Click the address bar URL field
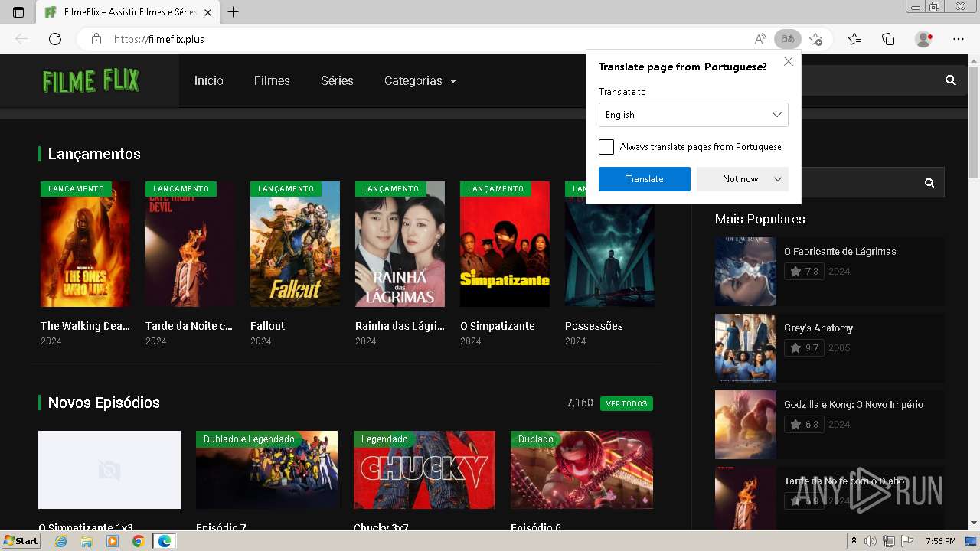This screenshot has height=551, width=980. 429,39
